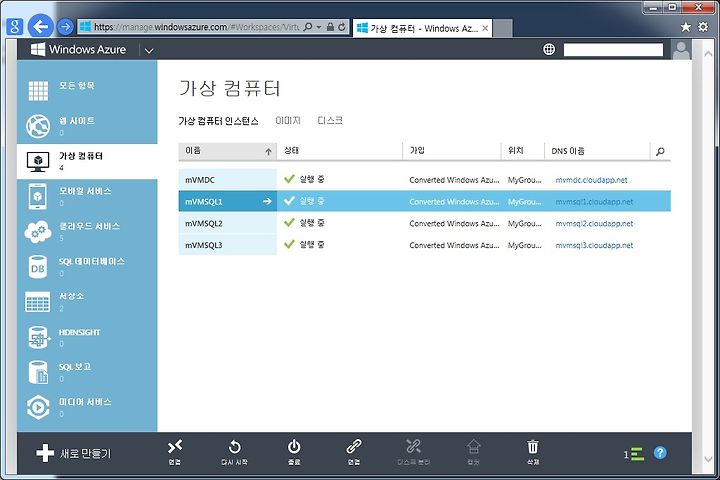
Task: Click the HDINSIGHT sidebar label
Action: (x=79, y=332)
